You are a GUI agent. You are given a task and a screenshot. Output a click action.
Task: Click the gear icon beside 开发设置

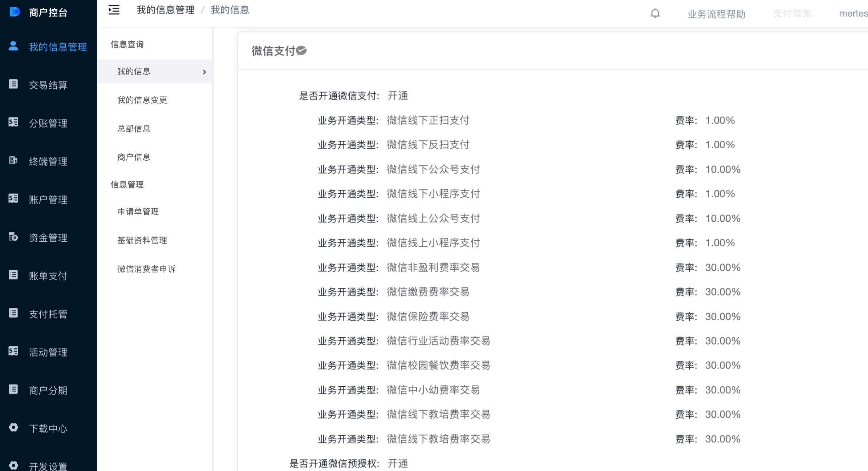[x=13, y=466]
